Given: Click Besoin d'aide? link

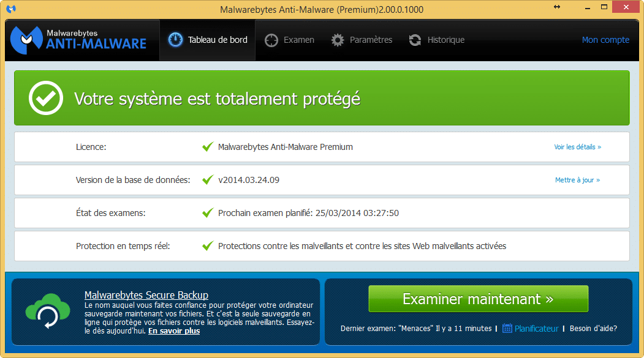Looking at the screenshot, I should pyautogui.click(x=593, y=329).
